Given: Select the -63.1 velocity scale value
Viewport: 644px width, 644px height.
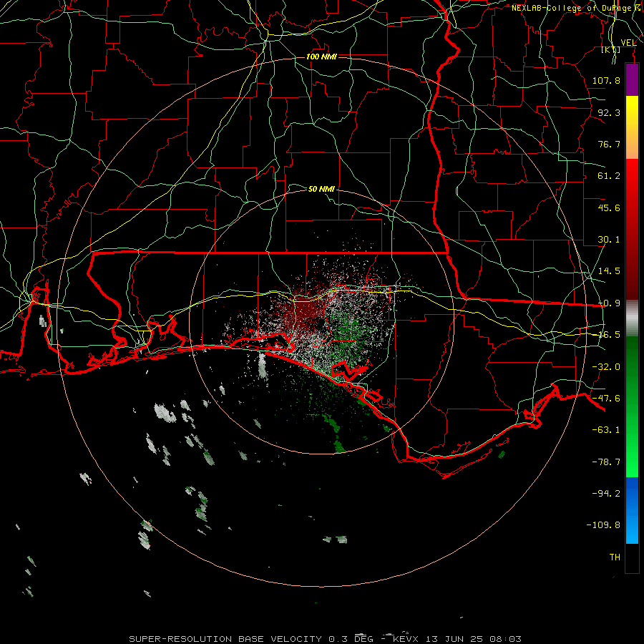Looking at the screenshot, I should (606, 430).
